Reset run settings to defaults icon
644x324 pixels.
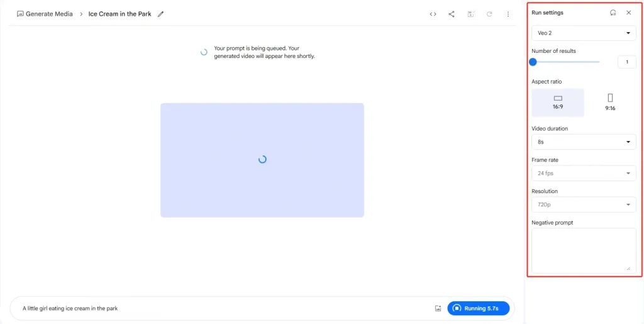[x=613, y=13]
